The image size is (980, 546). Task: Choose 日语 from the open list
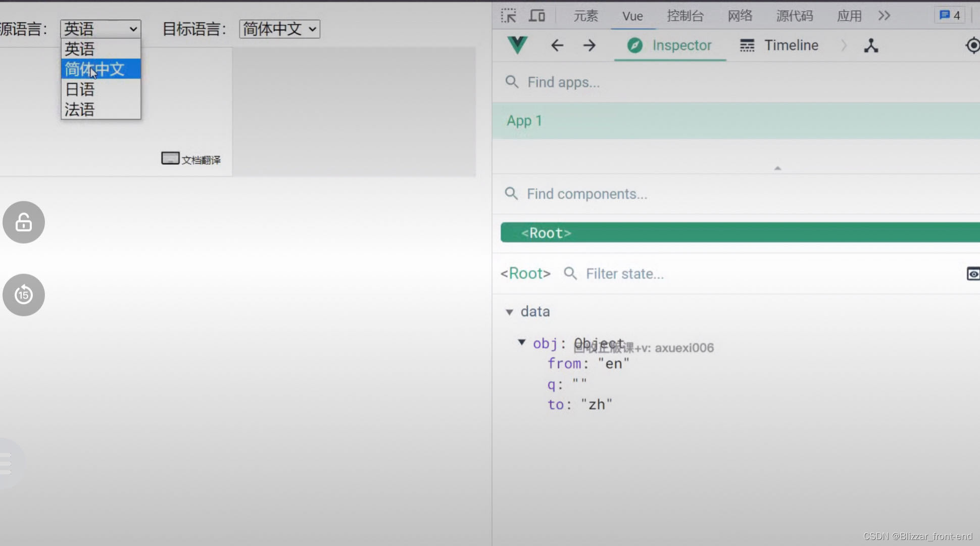pos(101,89)
